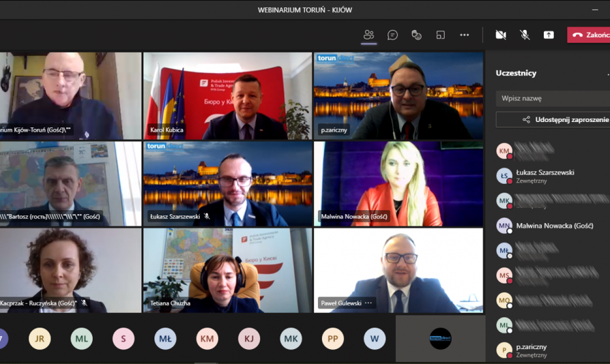Select Malwina Nowacka (Gość) in participants list
The width and height of the screenshot is (610, 364).
tap(553, 226)
